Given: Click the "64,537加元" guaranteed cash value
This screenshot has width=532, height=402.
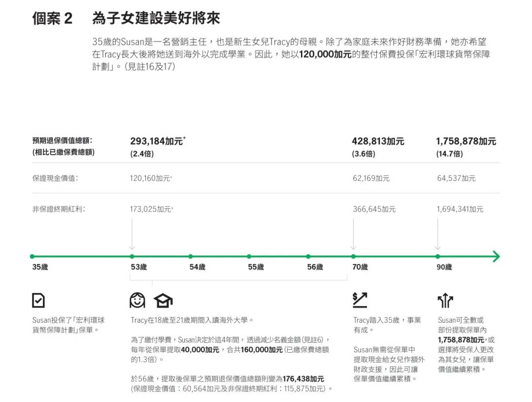Looking at the screenshot, I should (x=456, y=178).
